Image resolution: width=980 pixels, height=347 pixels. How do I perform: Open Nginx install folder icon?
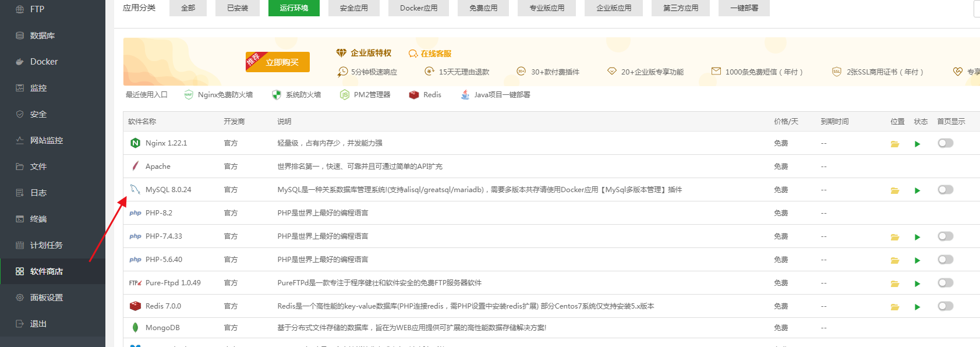[x=895, y=144]
